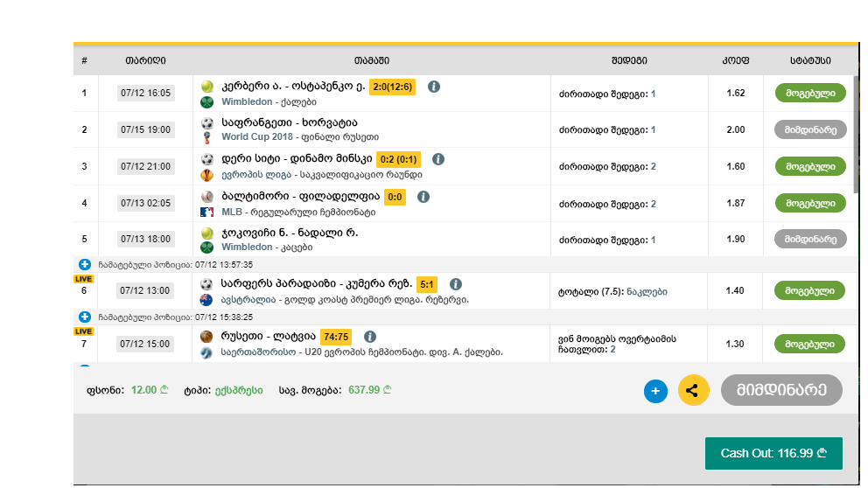Click LIVE badge on row 7
The image size is (868, 488).
click(84, 331)
